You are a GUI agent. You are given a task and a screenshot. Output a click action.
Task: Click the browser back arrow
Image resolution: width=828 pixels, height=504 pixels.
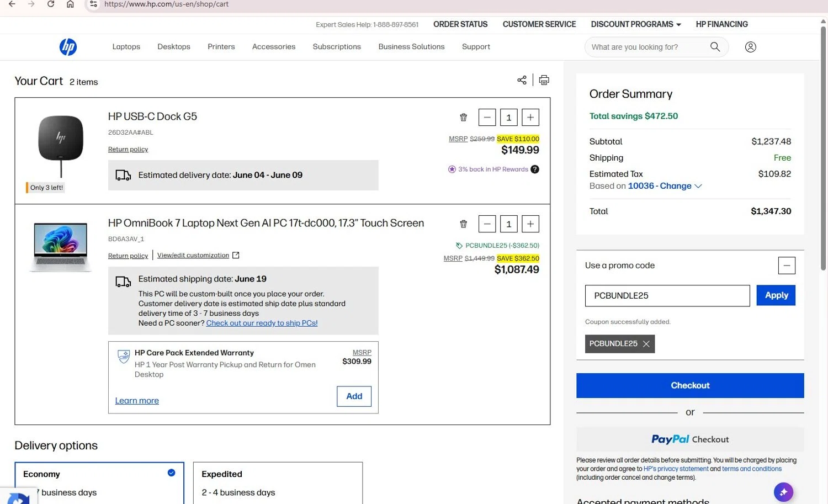[12, 4]
